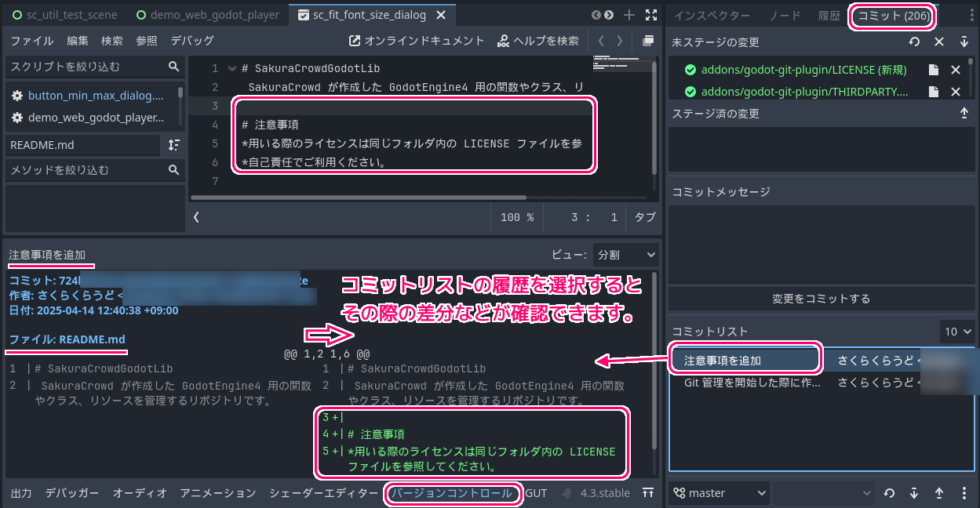Select demo_web_godot_player script in list
980x508 pixels.
pos(93,118)
